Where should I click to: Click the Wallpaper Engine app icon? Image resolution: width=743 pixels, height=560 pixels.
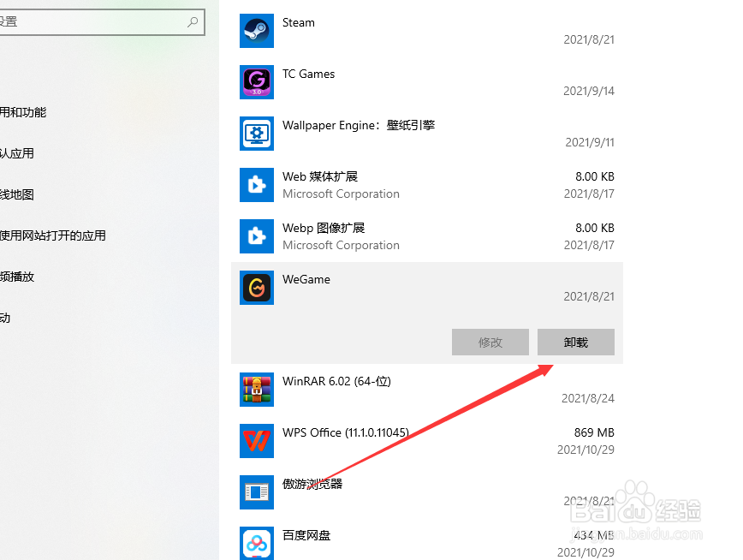coord(256,134)
